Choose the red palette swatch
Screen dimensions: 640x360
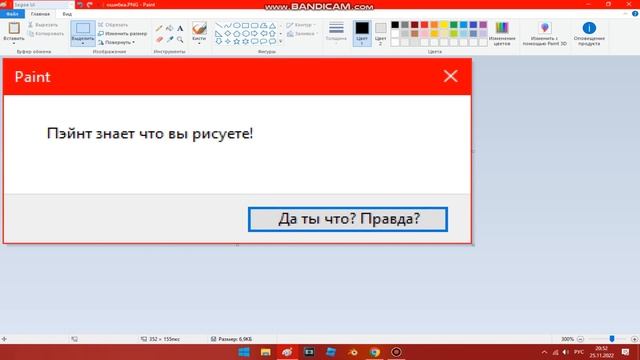coord(424,25)
